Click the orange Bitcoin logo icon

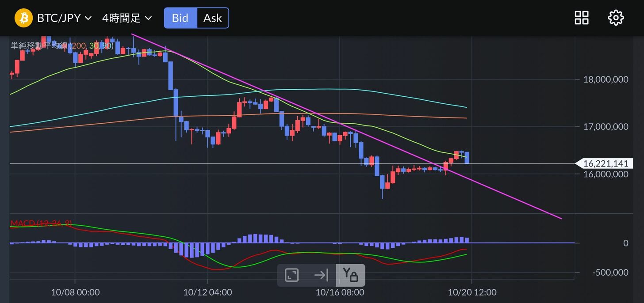pos(24,18)
